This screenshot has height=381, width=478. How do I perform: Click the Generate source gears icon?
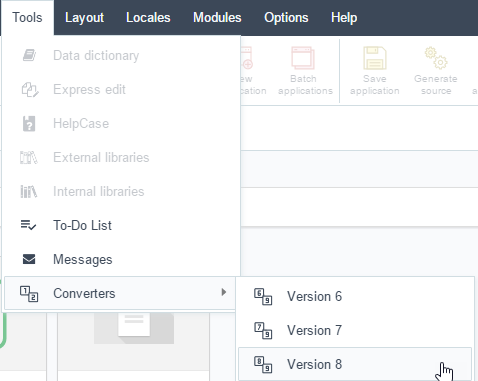436,58
